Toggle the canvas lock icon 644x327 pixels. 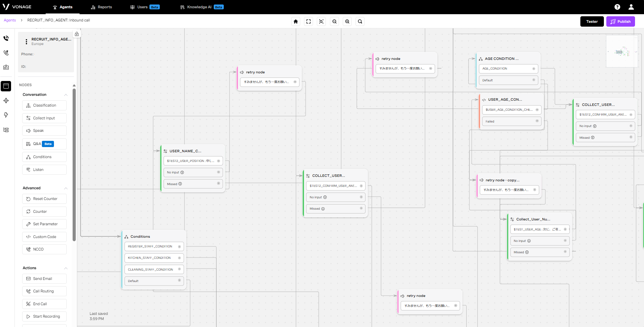77,34
